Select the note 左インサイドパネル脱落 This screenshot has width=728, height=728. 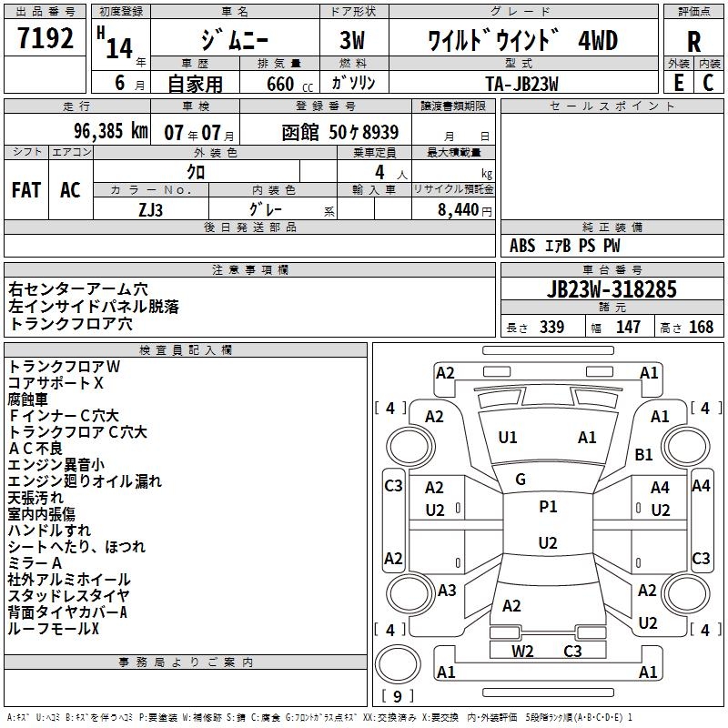coord(94,307)
